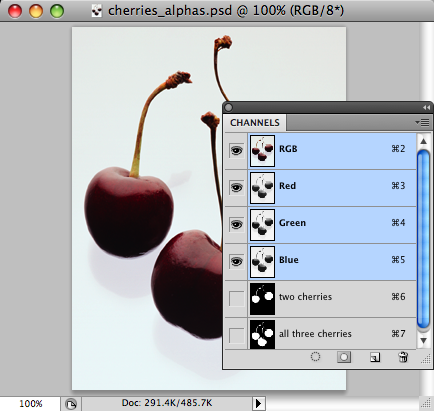Click Red channel thumbnail
This screenshot has width=434, height=411.
click(x=262, y=188)
